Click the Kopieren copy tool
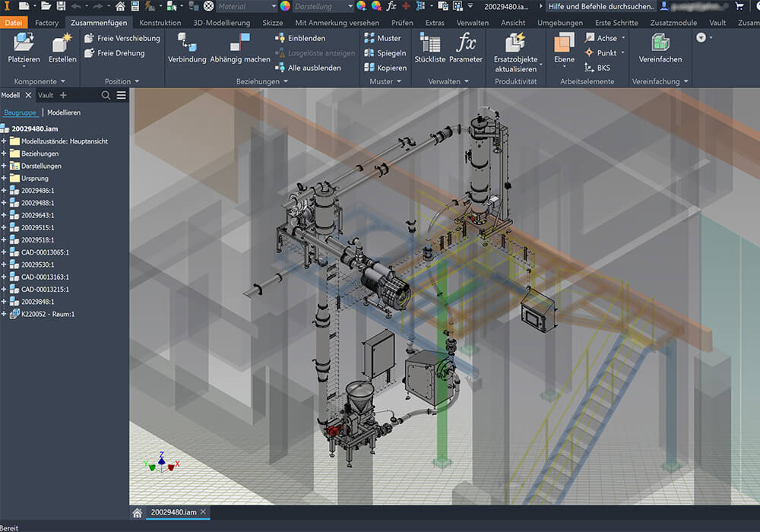The image size is (760, 532). 385,68
